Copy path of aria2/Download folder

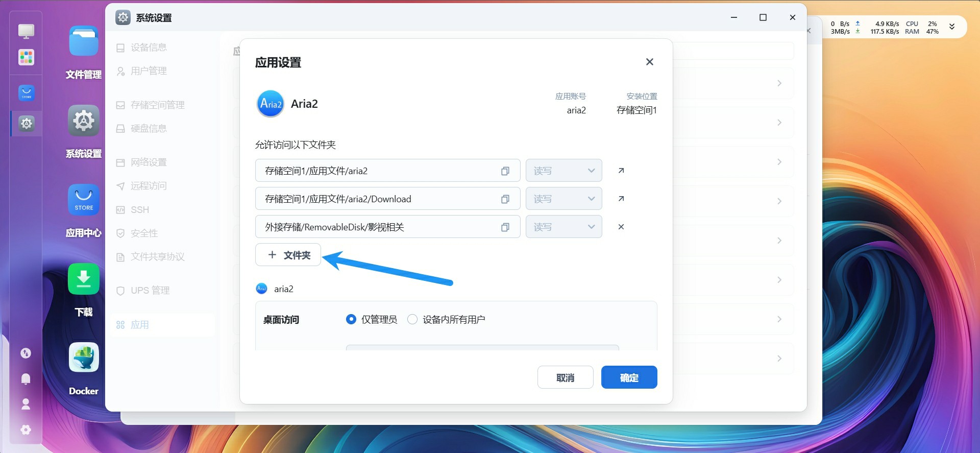505,199
